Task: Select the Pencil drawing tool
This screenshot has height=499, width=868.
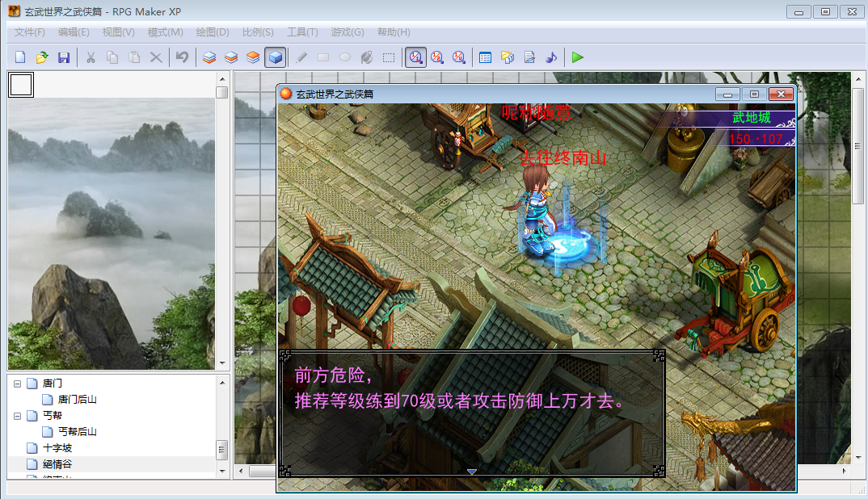Action: [x=301, y=57]
